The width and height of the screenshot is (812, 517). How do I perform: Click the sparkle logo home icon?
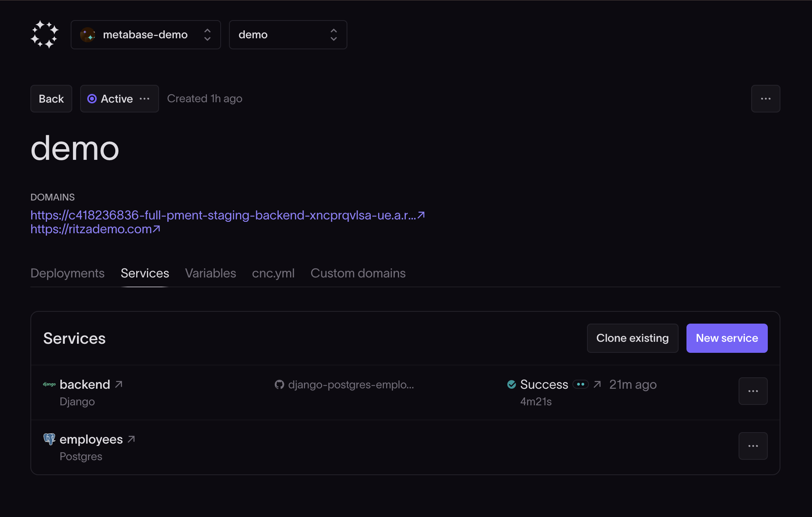(x=45, y=35)
